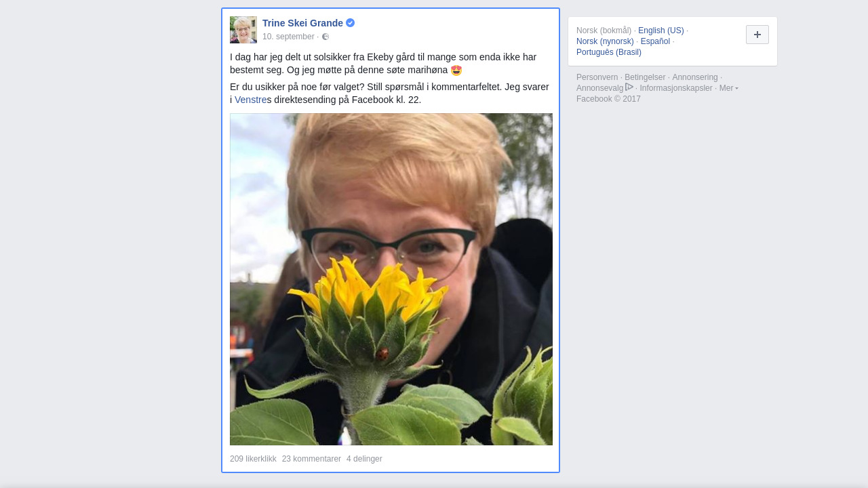
Task: Open the Personvern footer link
Action: (597, 77)
